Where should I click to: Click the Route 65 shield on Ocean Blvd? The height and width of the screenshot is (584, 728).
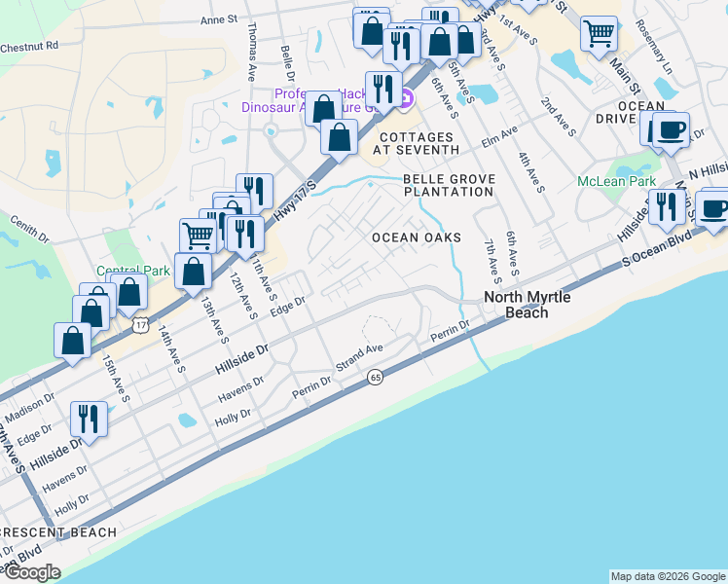tap(375, 377)
